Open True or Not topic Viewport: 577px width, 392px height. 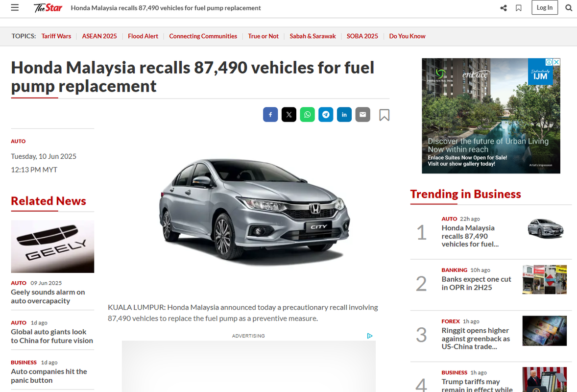pyautogui.click(x=263, y=36)
